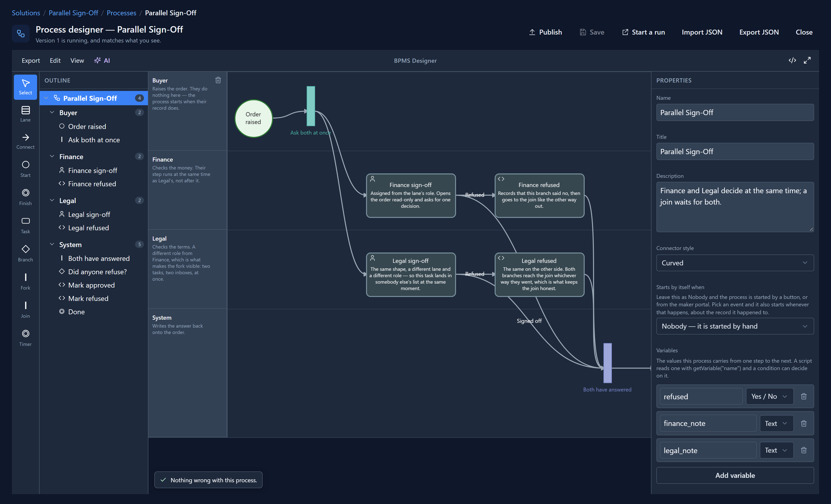The height and width of the screenshot is (504, 831).
Task: Collapse the Legal group in outline
Action: [x=52, y=200]
